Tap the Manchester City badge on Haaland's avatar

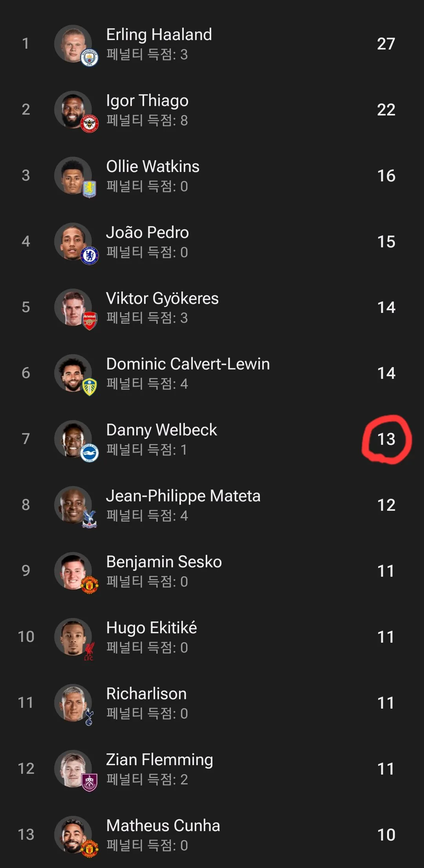[x=89, y=58]
